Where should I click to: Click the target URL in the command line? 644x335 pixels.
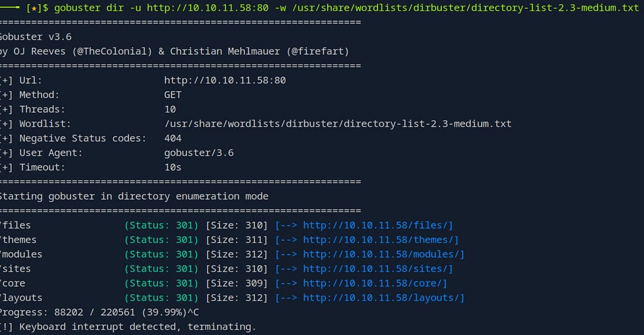(x=208, y=8)
